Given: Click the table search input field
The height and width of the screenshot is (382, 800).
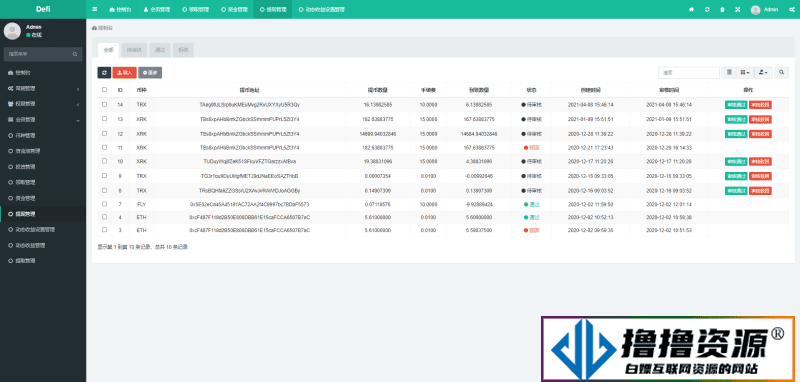Looking at the screenshot, I should click(x=688, y=72).
